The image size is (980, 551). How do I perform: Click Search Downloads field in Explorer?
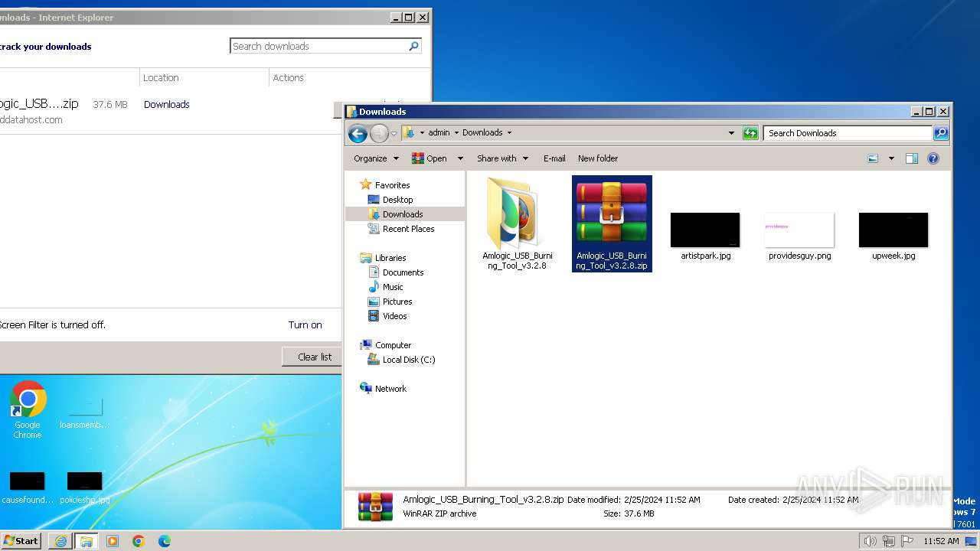(x=848, y=133)
